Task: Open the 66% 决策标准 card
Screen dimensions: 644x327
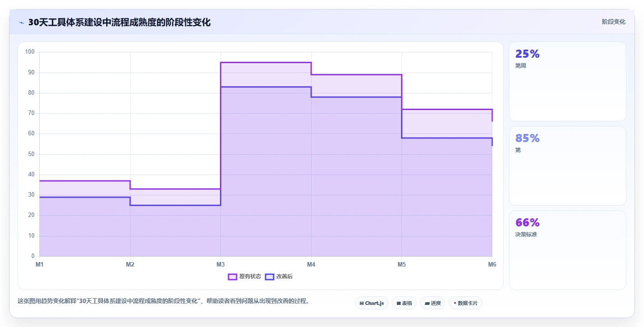Action: (x=568, y=250)
